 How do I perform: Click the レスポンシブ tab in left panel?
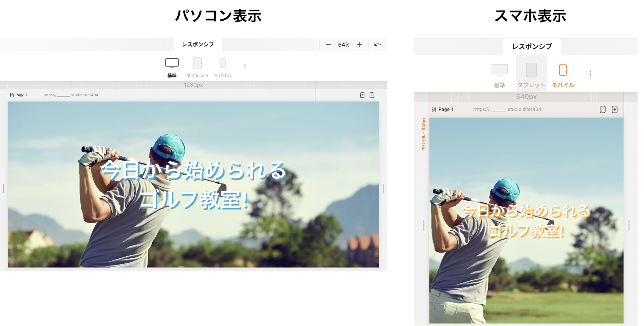point(198,44)
